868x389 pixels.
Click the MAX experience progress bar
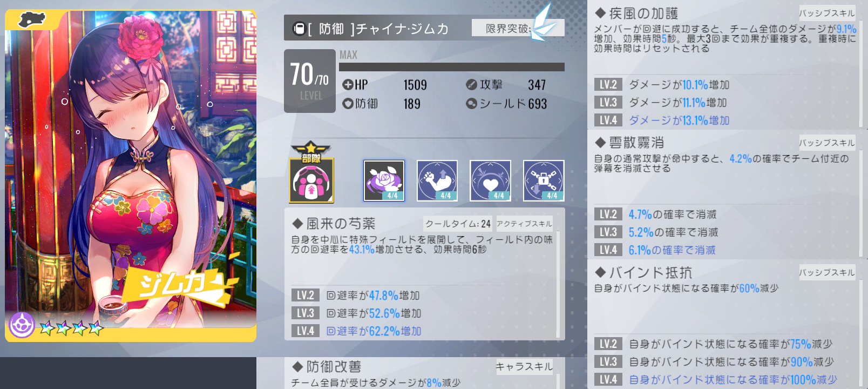tap(452, 67)
